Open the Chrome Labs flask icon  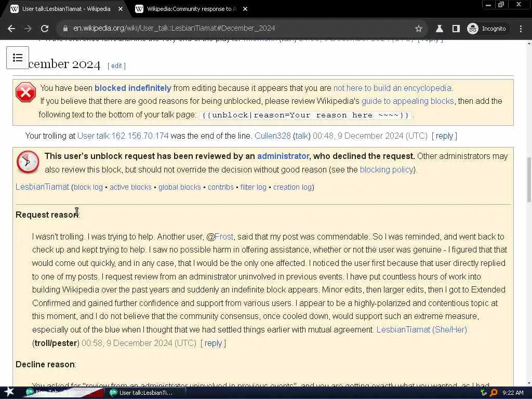(x=440, y=29)
